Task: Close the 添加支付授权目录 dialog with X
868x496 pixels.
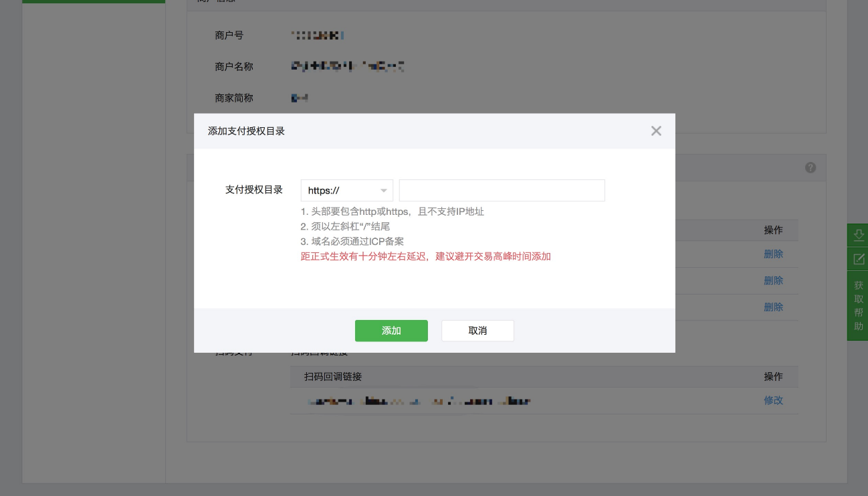Action: [x=656, y=131]
